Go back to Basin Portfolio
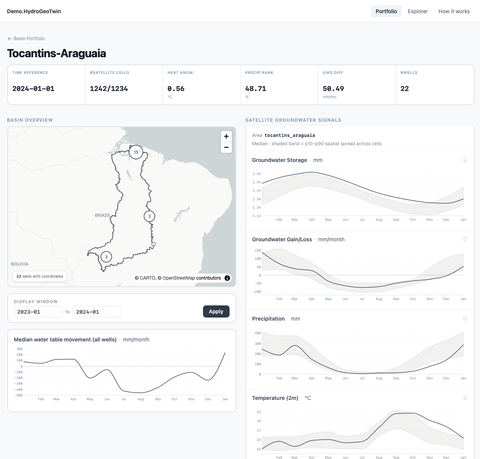The image size is (480, 459). pyautogui.click(x=26, y=38)
